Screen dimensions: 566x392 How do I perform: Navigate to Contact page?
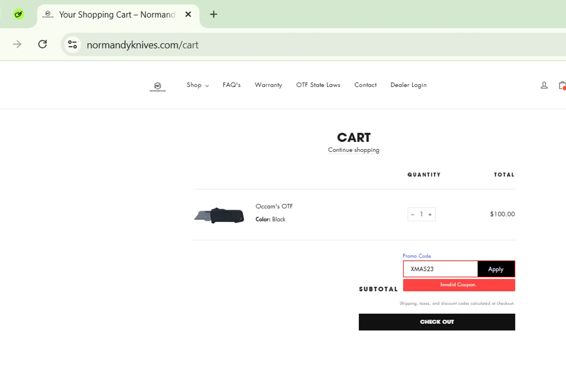365,85
